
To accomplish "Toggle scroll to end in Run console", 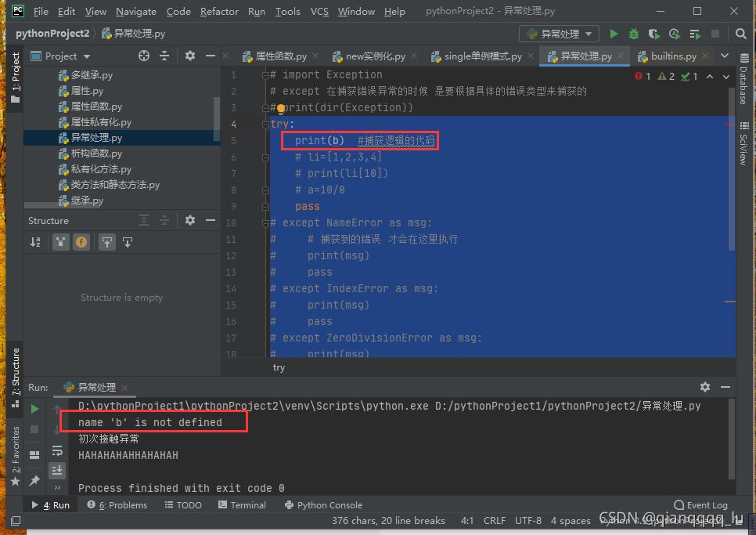I will click(57, 470).
